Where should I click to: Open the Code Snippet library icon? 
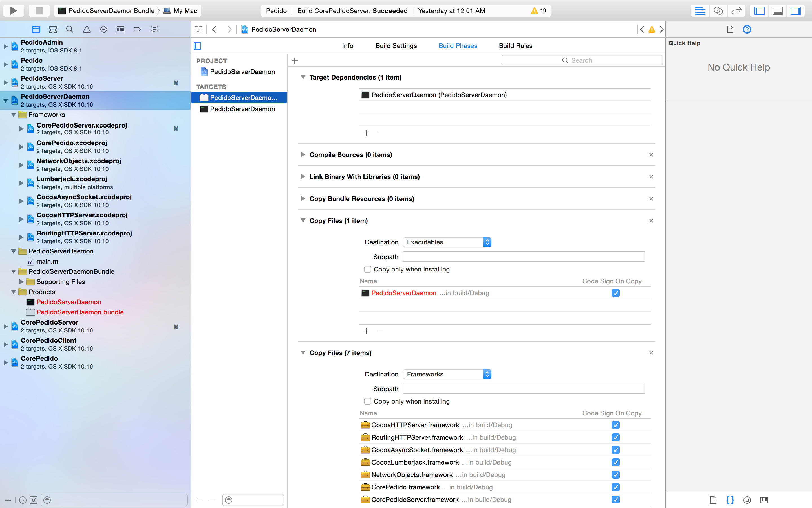(x=730, y=500)
